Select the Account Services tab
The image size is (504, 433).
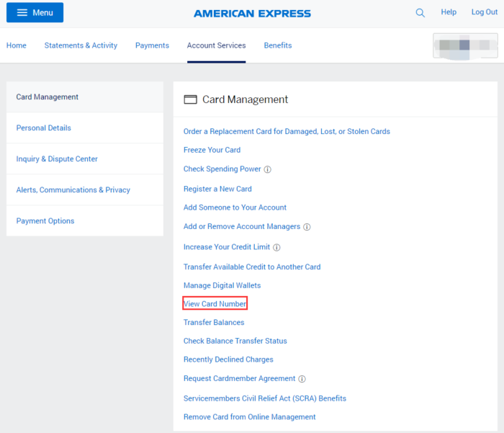[216, 45]
